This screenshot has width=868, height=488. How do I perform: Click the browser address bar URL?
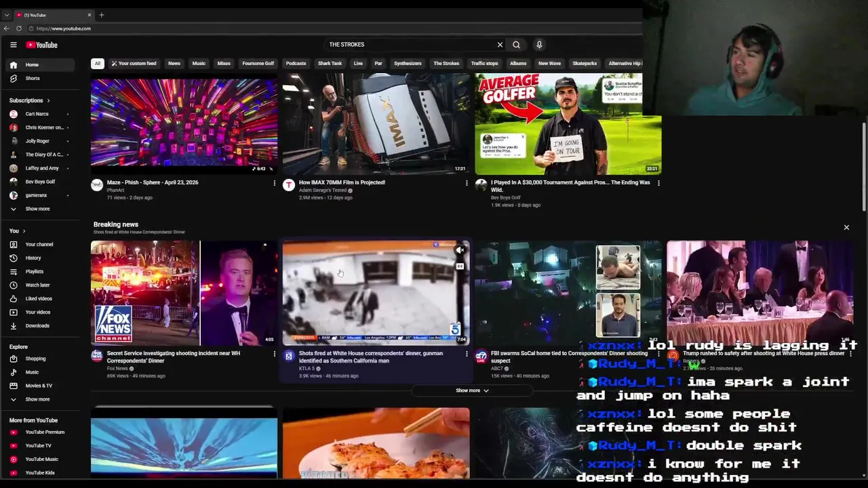click(64, 28)
